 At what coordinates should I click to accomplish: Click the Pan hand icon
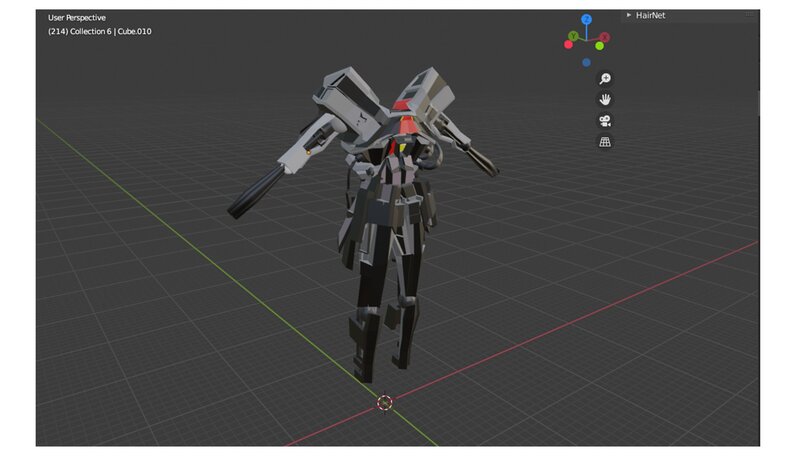pos(605,100)
